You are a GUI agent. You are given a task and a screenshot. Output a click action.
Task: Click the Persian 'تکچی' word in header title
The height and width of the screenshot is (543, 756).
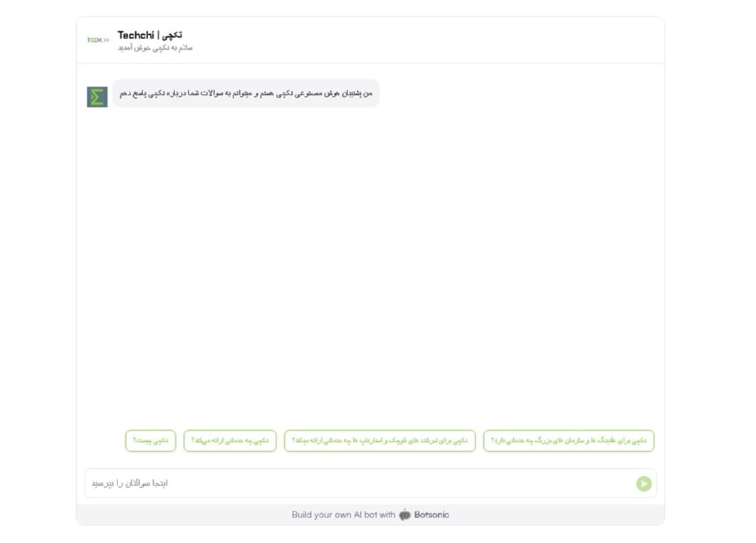pos(172,35)
